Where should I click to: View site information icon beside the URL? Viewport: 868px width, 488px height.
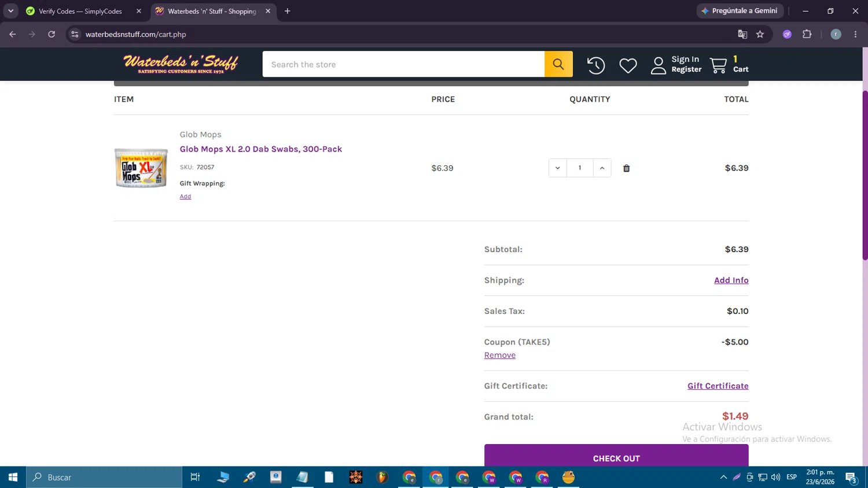click(75, 34)
